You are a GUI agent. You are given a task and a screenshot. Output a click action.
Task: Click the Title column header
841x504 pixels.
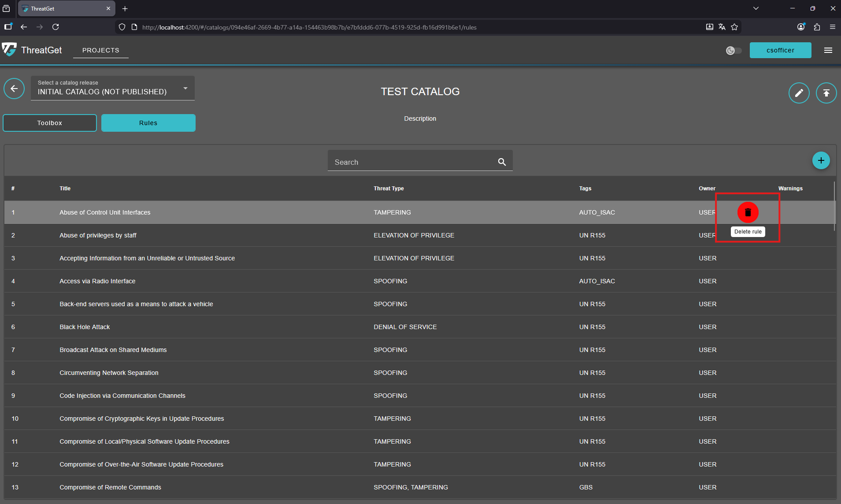click(65, 189)
